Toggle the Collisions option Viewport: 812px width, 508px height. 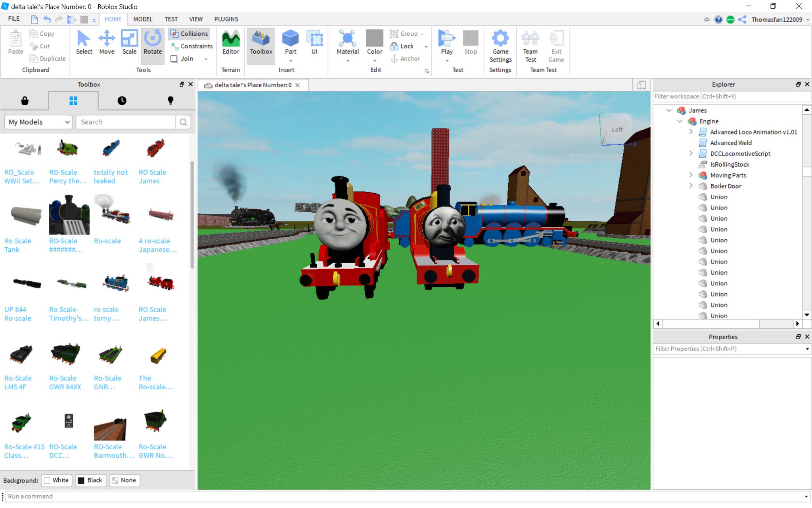189,34
